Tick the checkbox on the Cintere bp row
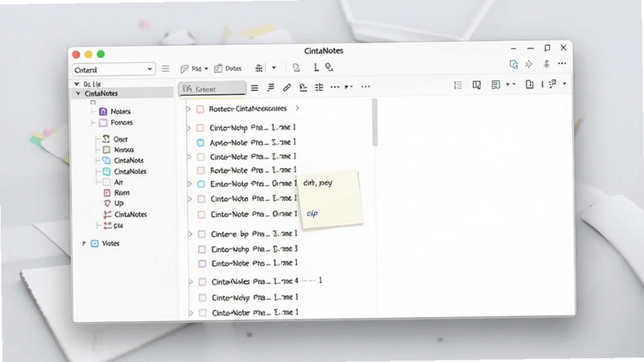Screen dimensions: 644x362 [202, 234]
